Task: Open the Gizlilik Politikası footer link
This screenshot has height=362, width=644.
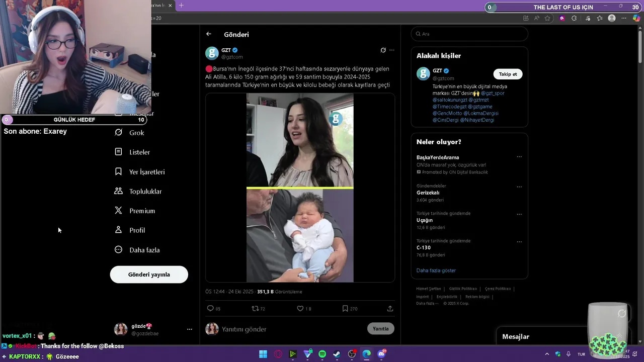Action: tap(462, 289)
